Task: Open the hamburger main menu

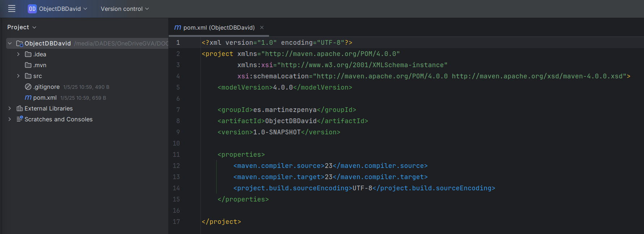Action: tap(12, 9)
